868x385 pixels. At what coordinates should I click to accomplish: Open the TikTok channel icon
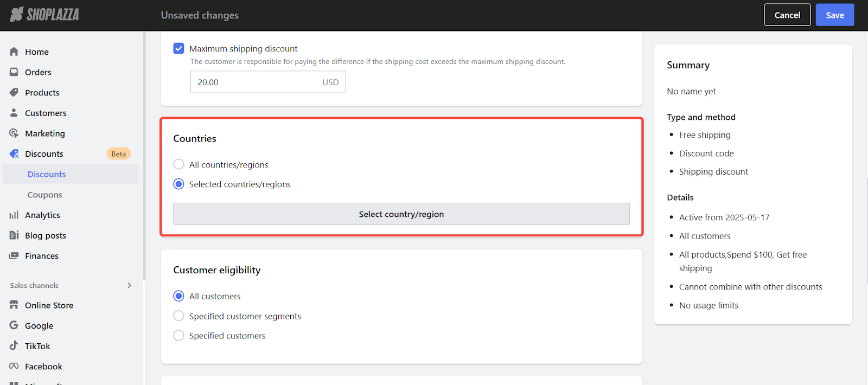[x=14, y=346]
